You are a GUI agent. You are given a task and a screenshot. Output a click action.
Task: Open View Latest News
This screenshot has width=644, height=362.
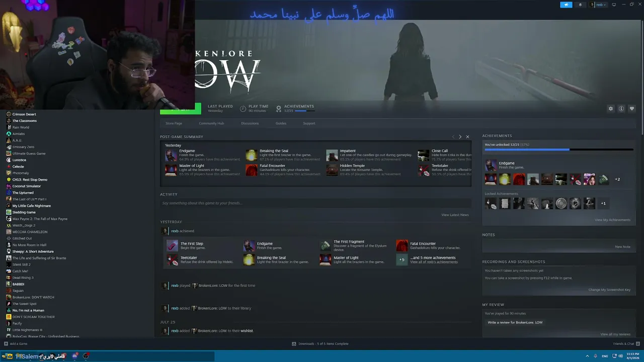pos(455,215)
